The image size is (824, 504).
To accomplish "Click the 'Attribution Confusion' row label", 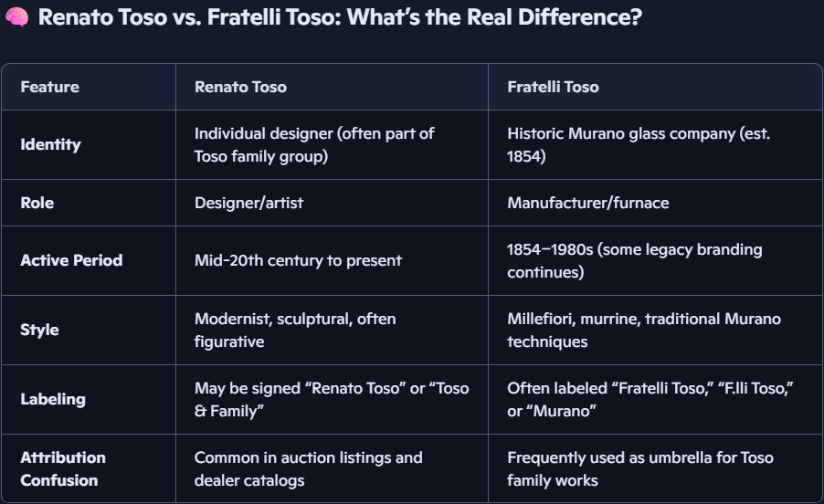I will pyautogui.click(x=63, y=468).
